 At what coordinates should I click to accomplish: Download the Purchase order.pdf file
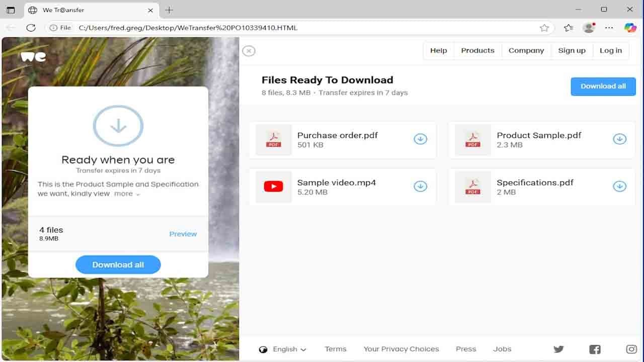420,139
